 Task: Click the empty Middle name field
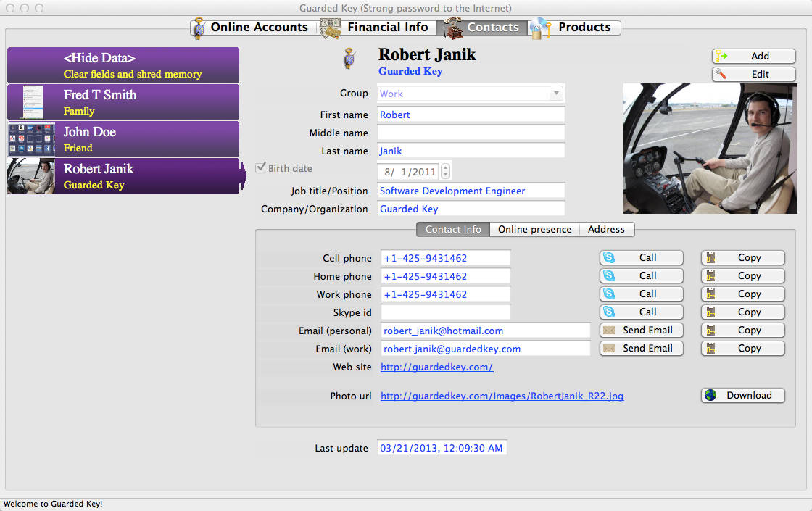471,133
